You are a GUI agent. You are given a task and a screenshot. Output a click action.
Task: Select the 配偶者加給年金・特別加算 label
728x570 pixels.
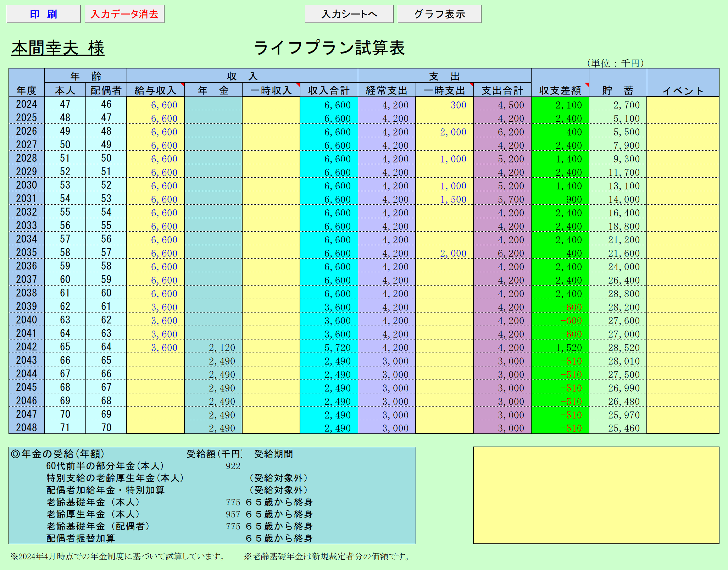coord(105,490)
